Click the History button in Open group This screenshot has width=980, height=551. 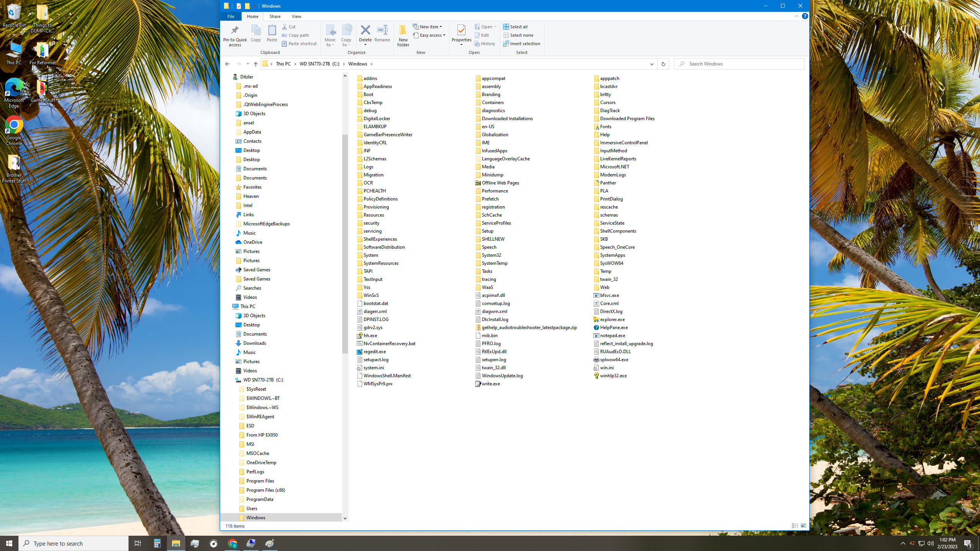(485, 44)
